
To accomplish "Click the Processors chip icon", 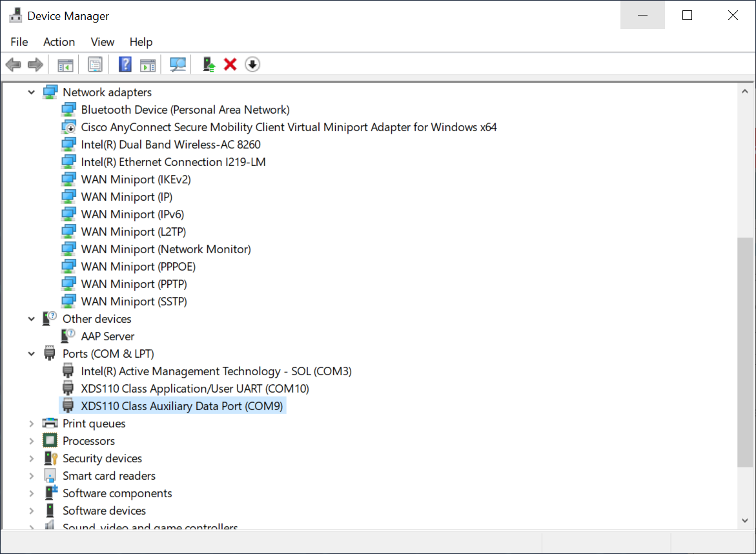I will click(x=50, y=441).
